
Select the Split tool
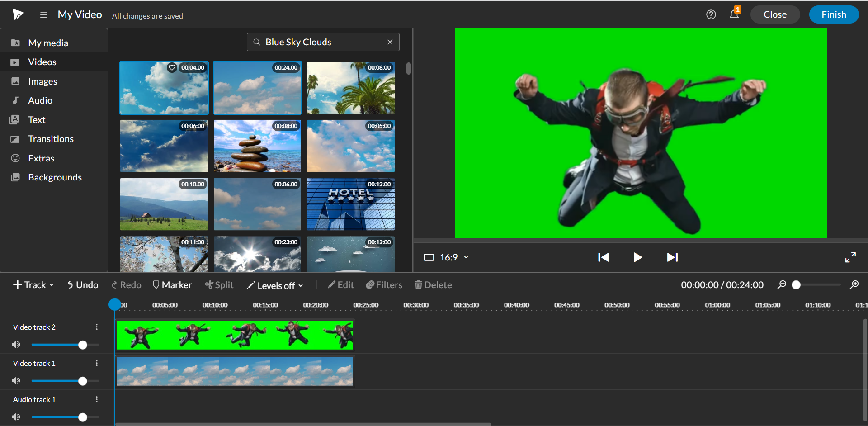(x=219, y=285)
